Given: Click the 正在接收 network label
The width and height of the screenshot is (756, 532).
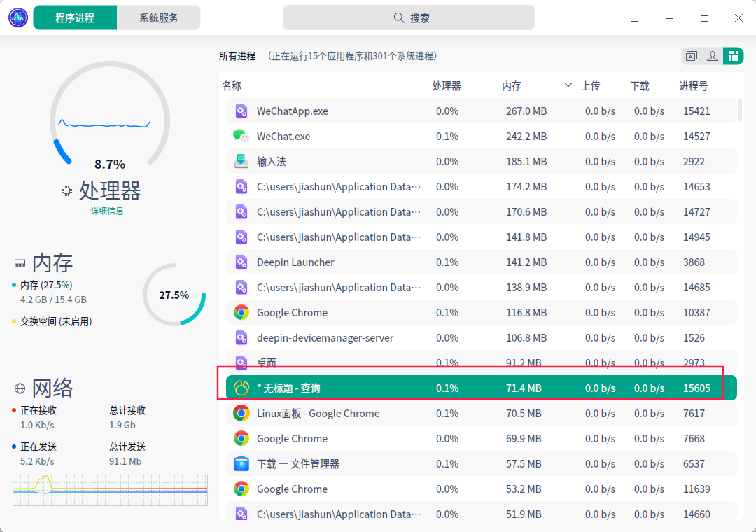Looking at the screenshot, I should pyautogui.click(x=38, y=410).
